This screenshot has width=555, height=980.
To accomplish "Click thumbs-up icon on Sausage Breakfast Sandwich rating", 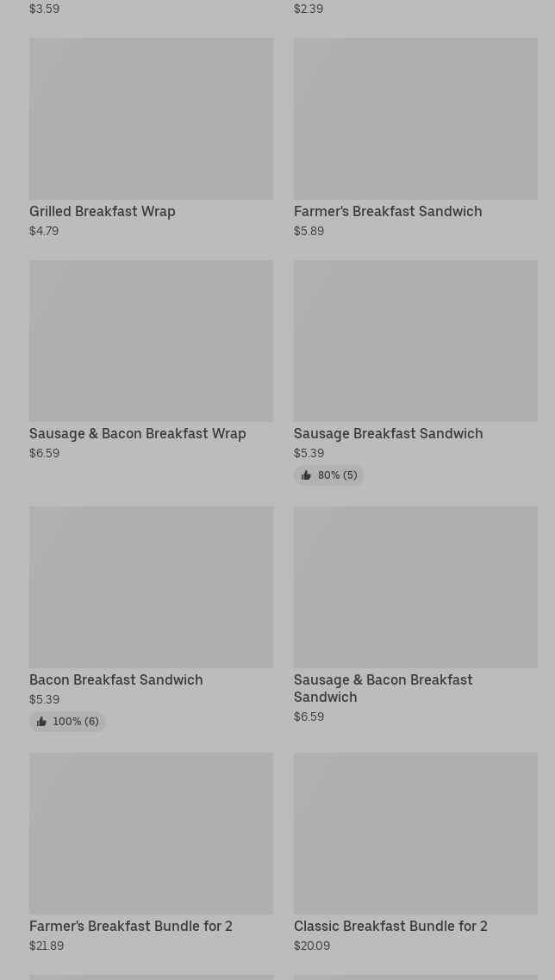I will tap(306, 475).
